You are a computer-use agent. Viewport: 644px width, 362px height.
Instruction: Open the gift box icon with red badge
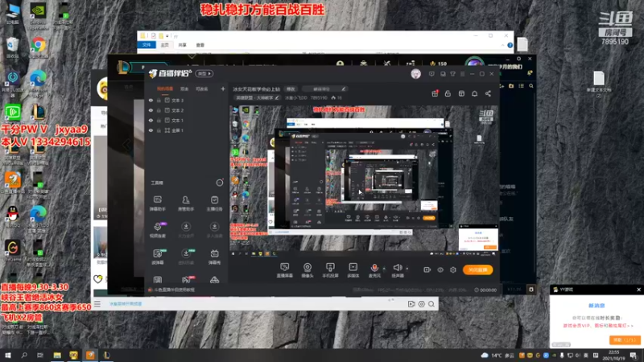(435, 93)
